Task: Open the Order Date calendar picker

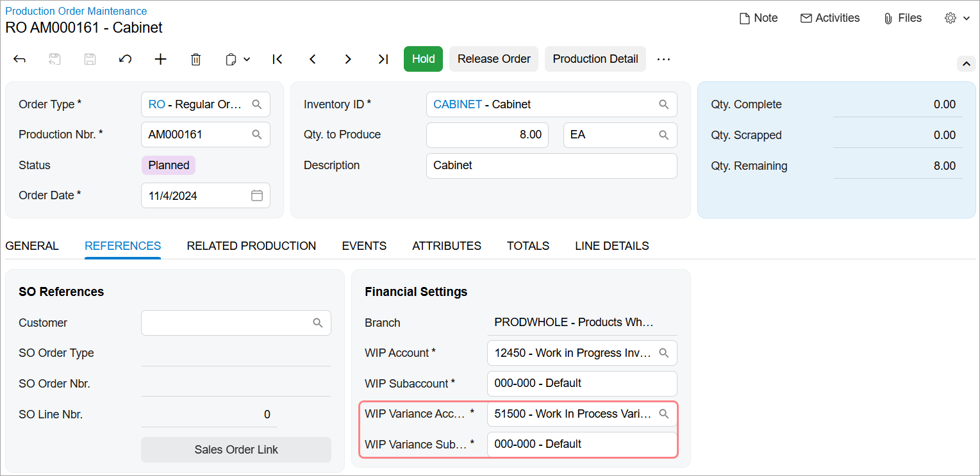Action: [256, 196]
